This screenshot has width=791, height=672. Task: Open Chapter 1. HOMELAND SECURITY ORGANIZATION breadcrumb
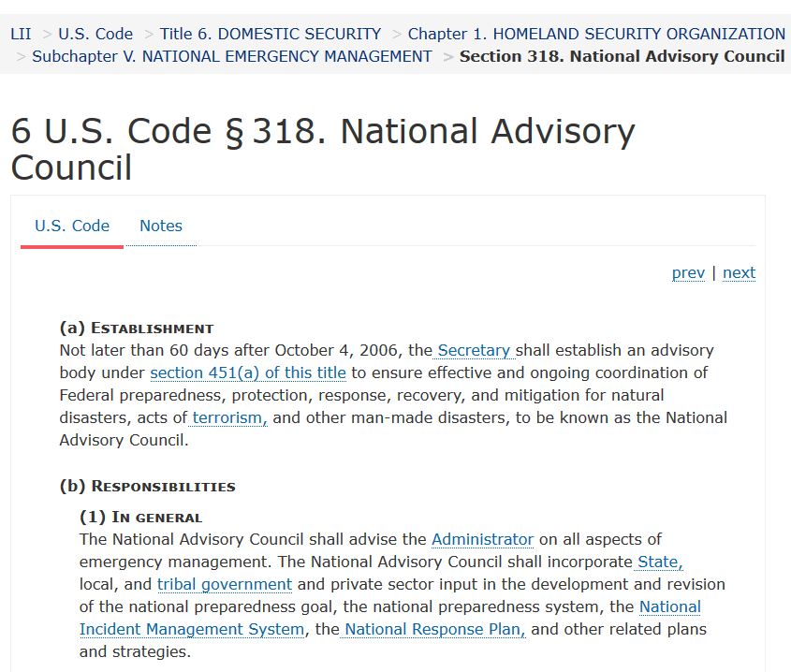pos(596,34)
